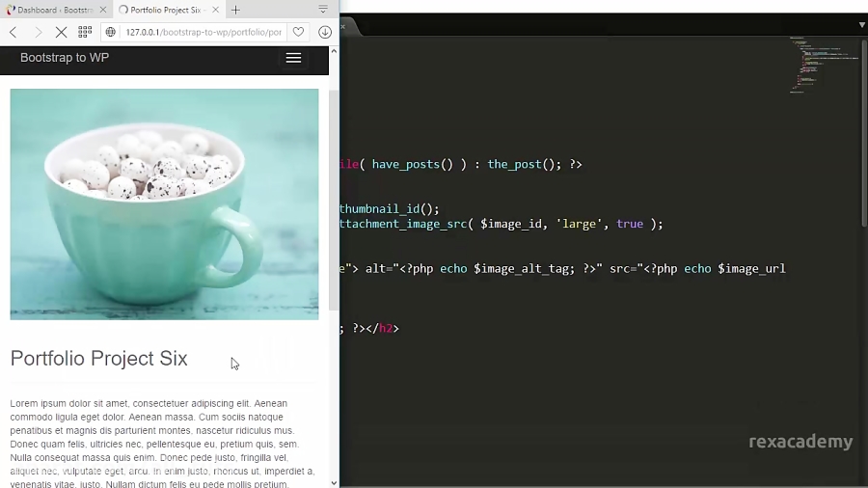This screenshot has height=488, width=868.
Task: Toggle the Bootstrap hamburger navigation menu
Action: click(293, 58)
